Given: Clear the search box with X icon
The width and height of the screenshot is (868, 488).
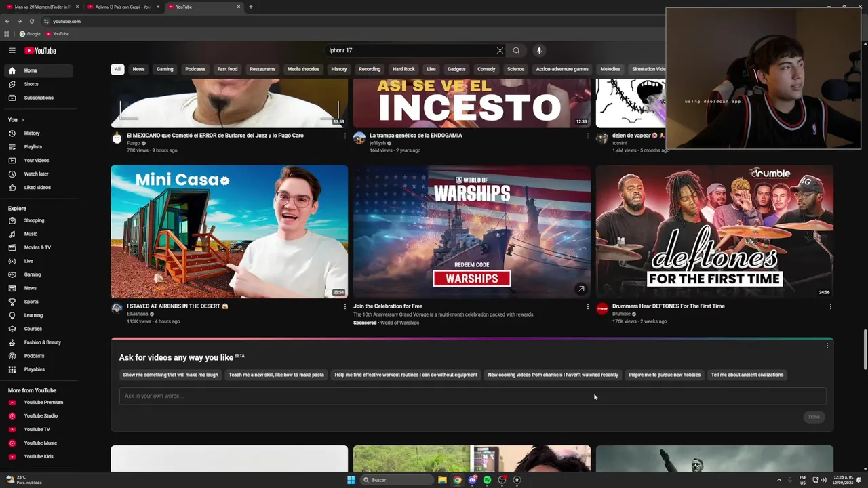Looking at the screenshot, I should [x=500, y=50].
